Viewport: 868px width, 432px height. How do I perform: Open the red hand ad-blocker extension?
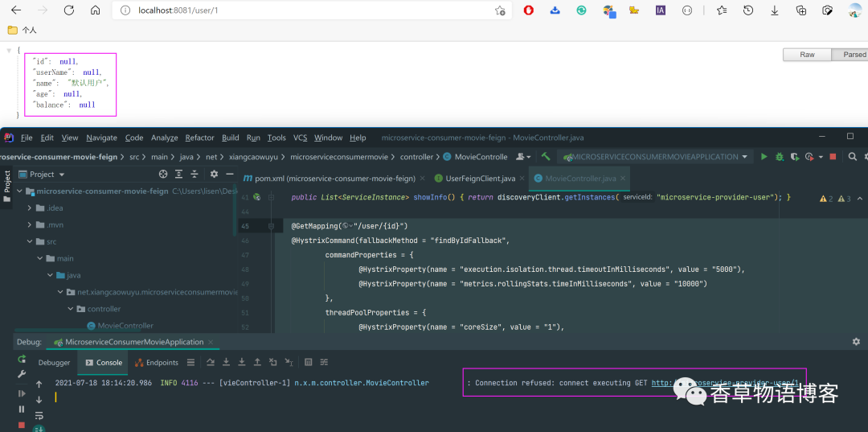[528, 10]
